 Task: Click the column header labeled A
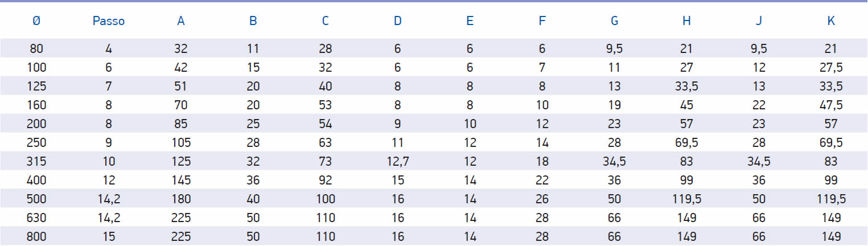point(181,21)
